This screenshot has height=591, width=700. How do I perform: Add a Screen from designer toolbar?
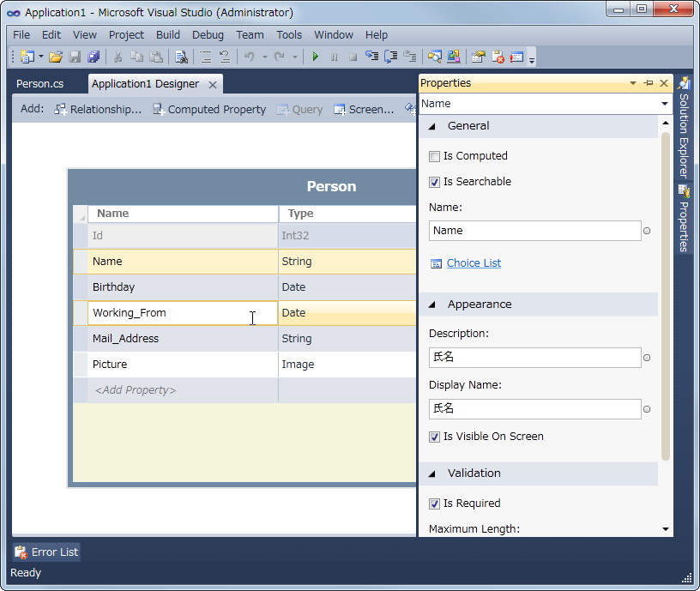tap(364, 109)
